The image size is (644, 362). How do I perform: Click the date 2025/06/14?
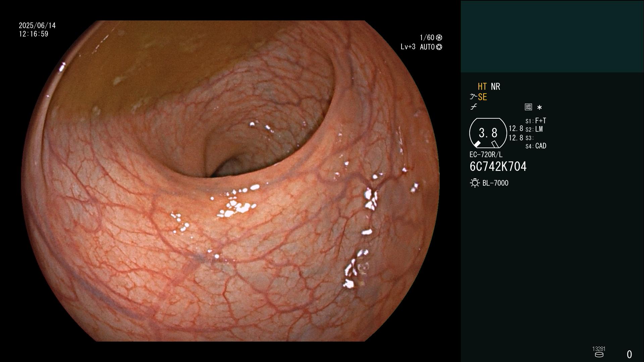click(37, 25)
